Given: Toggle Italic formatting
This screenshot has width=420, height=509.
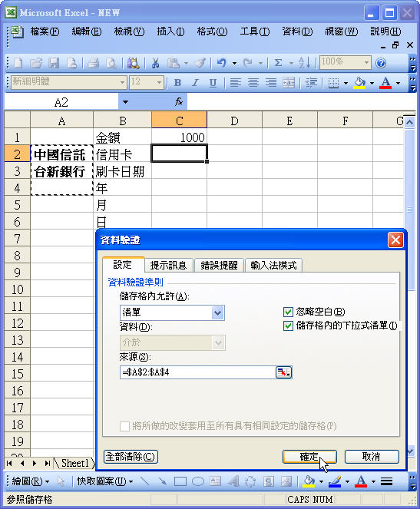Looking at the screenshot, I should (195, 83).
